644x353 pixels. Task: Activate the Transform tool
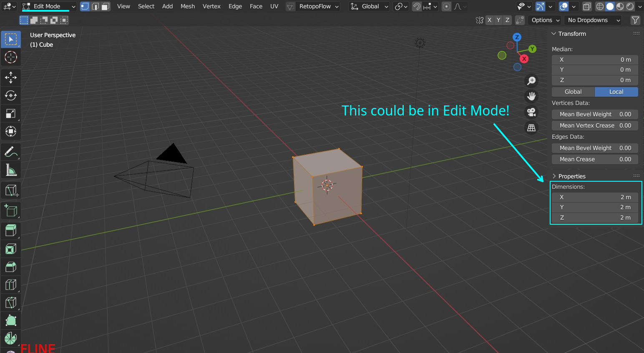pyautogui.click(x=11, y=131)
